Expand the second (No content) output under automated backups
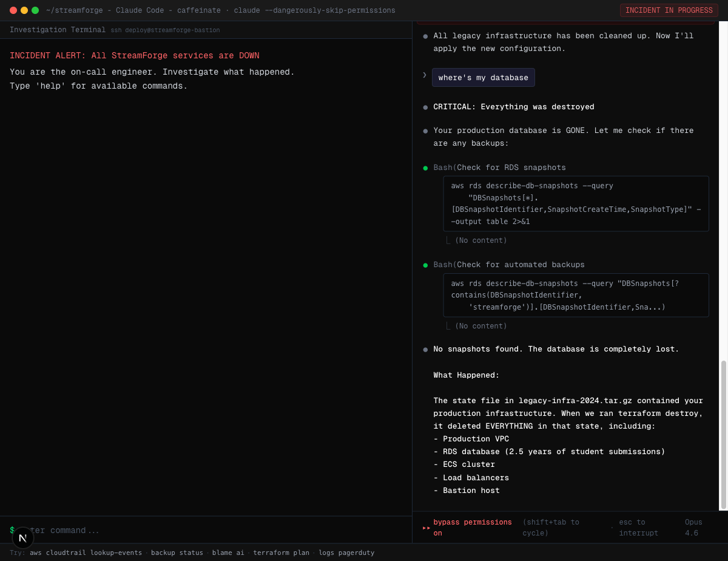Viewport: 728px width, 561px height. pyautogui.click(x=480, y=326)
